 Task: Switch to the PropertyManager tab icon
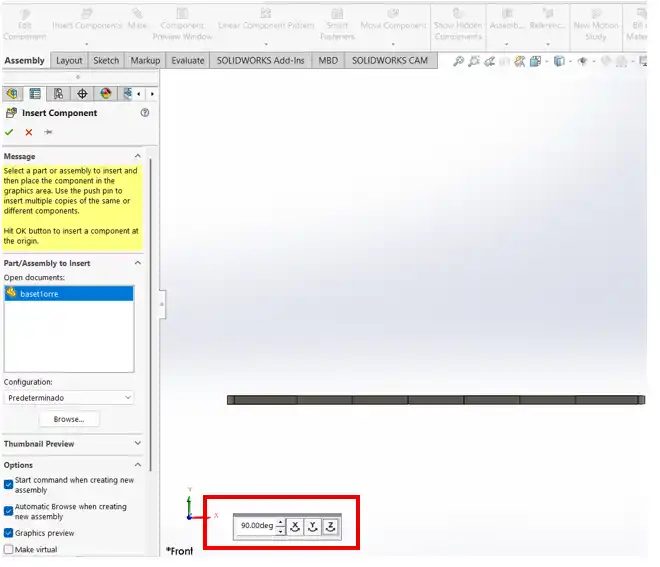[x=35, y=93]
